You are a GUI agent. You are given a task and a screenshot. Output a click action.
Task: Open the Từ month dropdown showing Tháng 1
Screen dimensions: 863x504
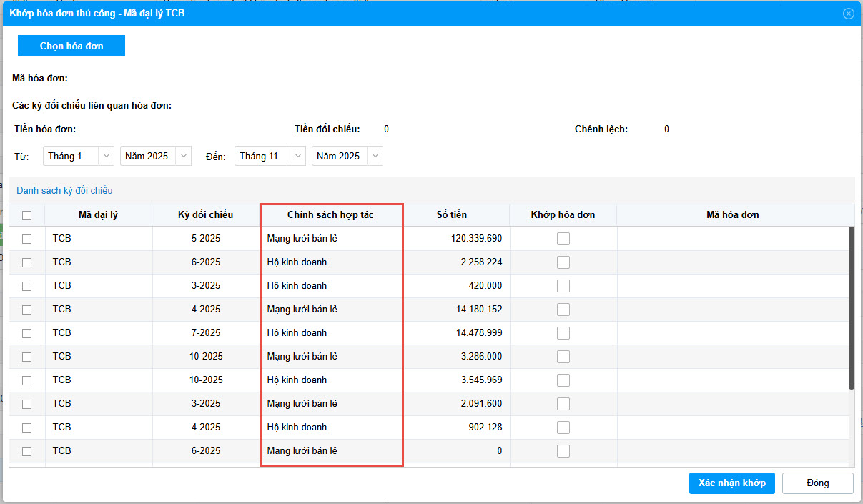[79, 156]
